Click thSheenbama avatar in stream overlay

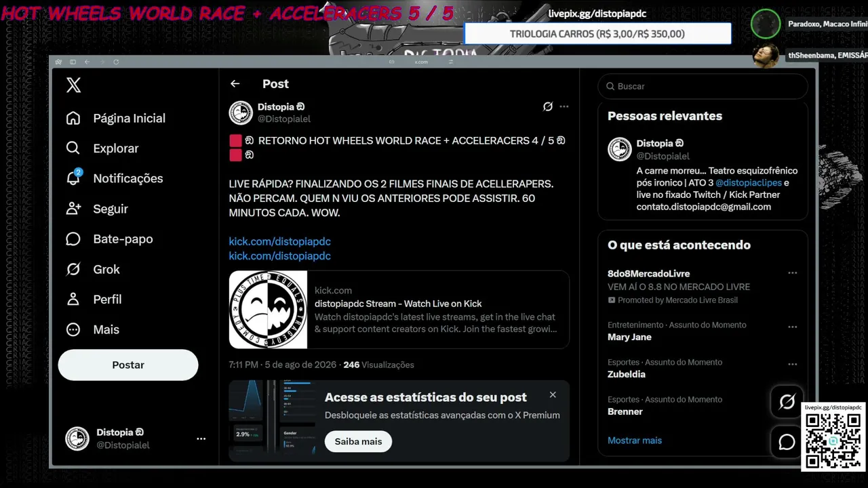pyautogui.click(x=766, y=56)
